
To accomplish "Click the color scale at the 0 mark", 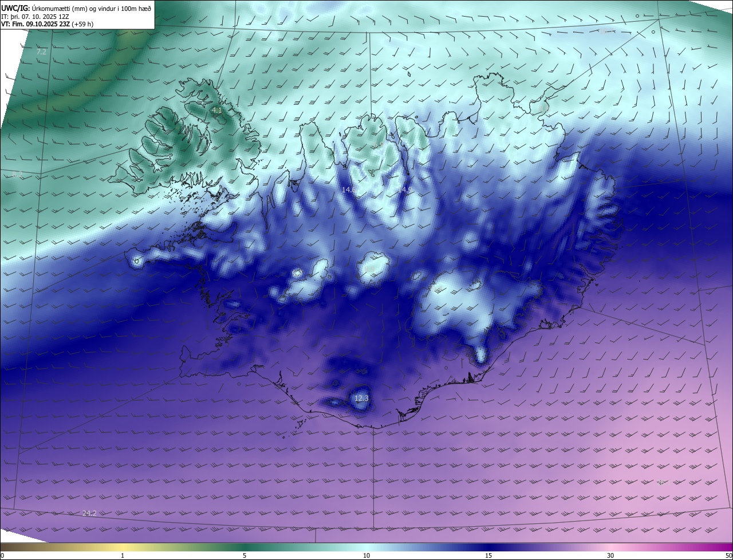I will point(2,555).
